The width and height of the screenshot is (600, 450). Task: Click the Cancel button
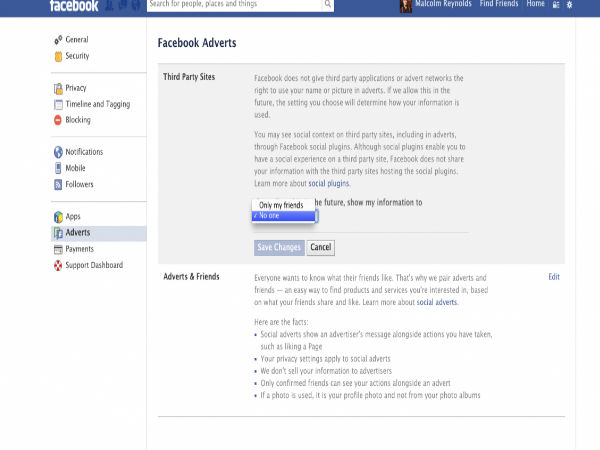pos(321,248)
